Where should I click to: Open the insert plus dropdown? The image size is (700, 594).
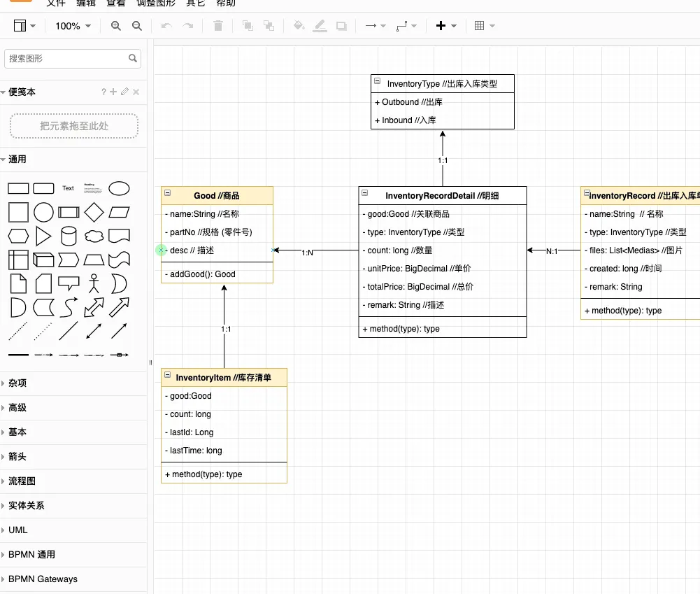[446, 26]
